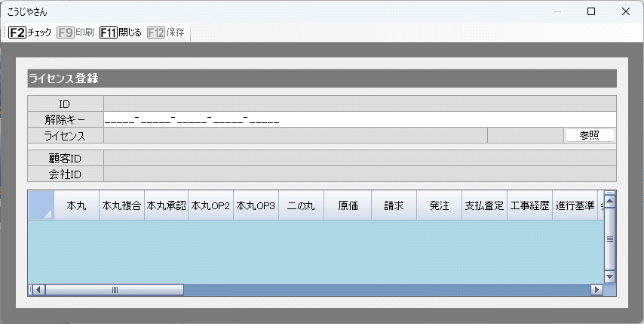Viewport: 644px width, 324px height.
Task: Click the grid's scroll-right arrow
Action: pos(596,290)
